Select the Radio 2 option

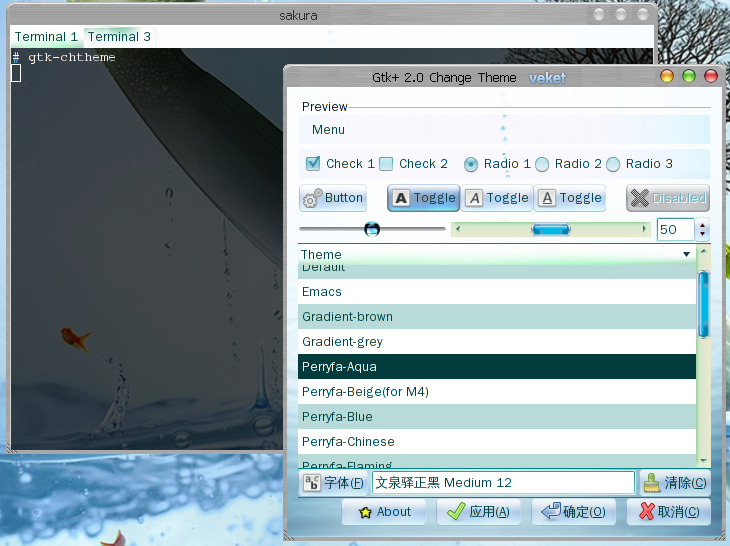coord(542,164)
